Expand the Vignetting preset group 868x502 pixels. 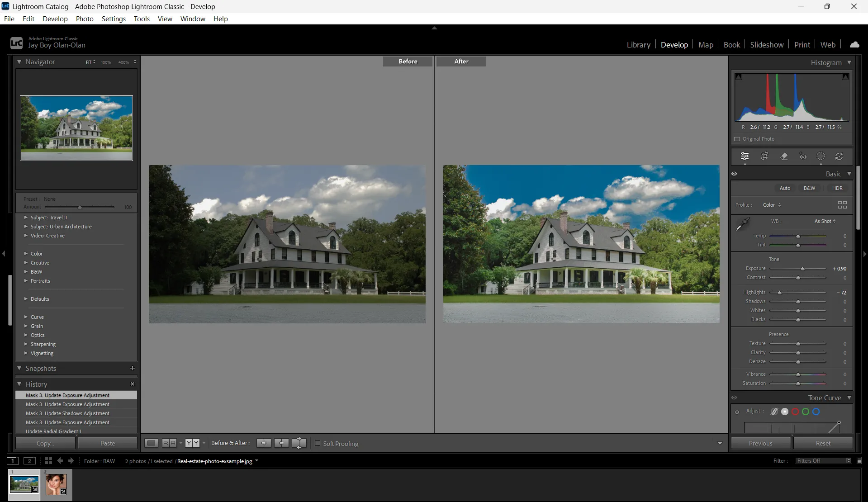(26, 353)
